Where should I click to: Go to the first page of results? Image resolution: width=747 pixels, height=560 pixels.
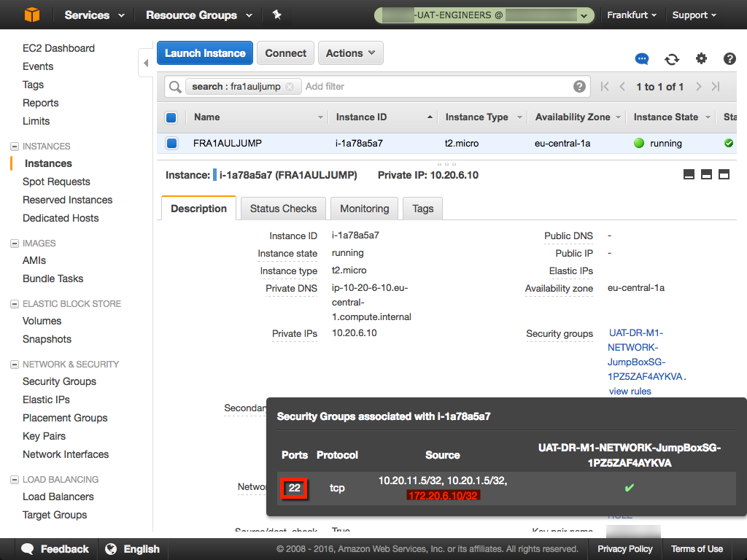tap(605, 87)
